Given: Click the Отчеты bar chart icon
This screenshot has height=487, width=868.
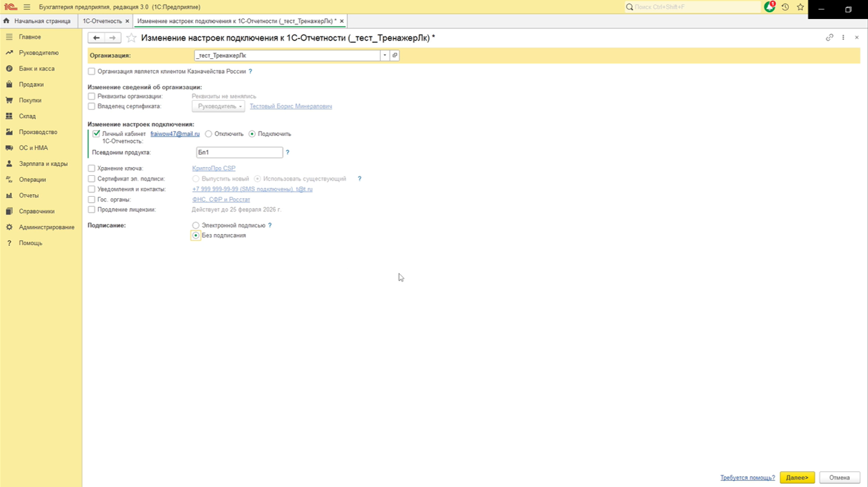Looking at the screenshot, I should point(9,195).
